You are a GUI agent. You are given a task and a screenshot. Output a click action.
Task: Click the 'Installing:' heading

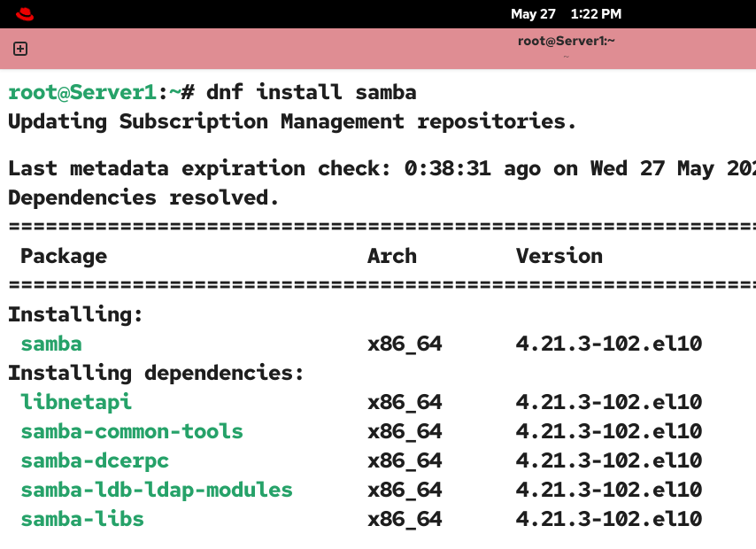76,314
